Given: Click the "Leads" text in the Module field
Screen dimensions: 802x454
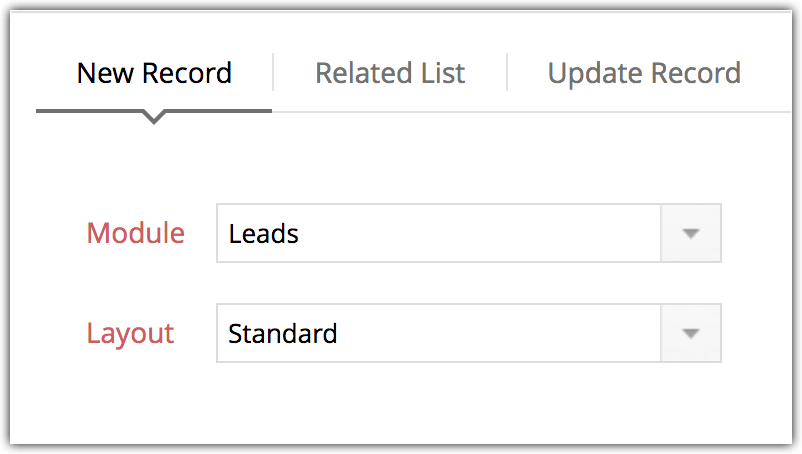Looking at the screenshot, I should coord(264,234).
